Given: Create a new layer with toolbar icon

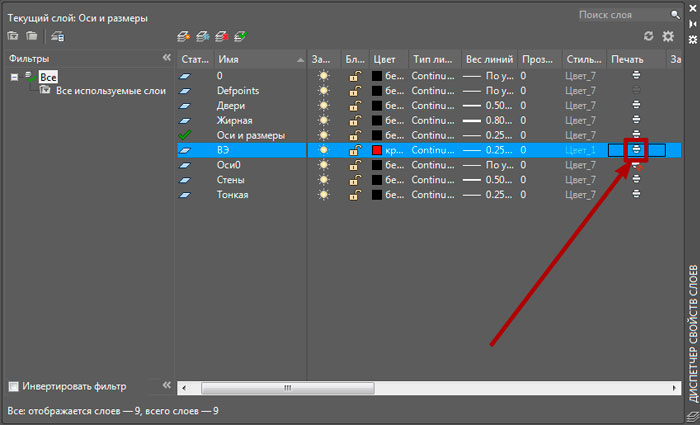Looking at the screenshot, I should pyautogui.click(x=183, y=36).
